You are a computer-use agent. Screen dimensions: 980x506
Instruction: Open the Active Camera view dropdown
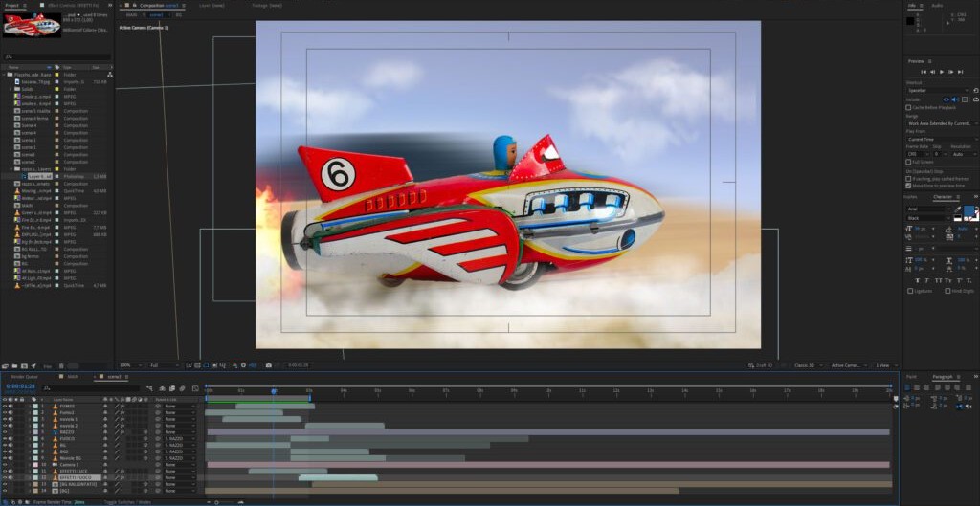point(848,365)
